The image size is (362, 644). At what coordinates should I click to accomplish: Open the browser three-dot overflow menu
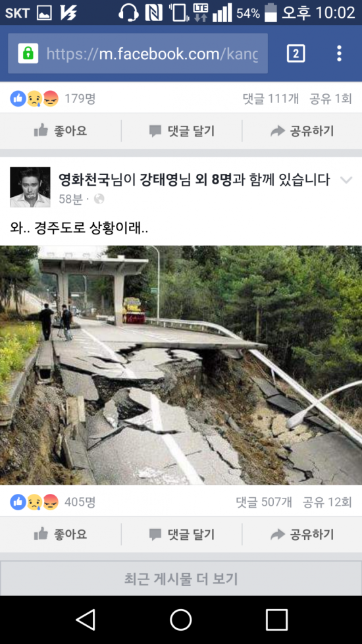click(x=339, y=53)
